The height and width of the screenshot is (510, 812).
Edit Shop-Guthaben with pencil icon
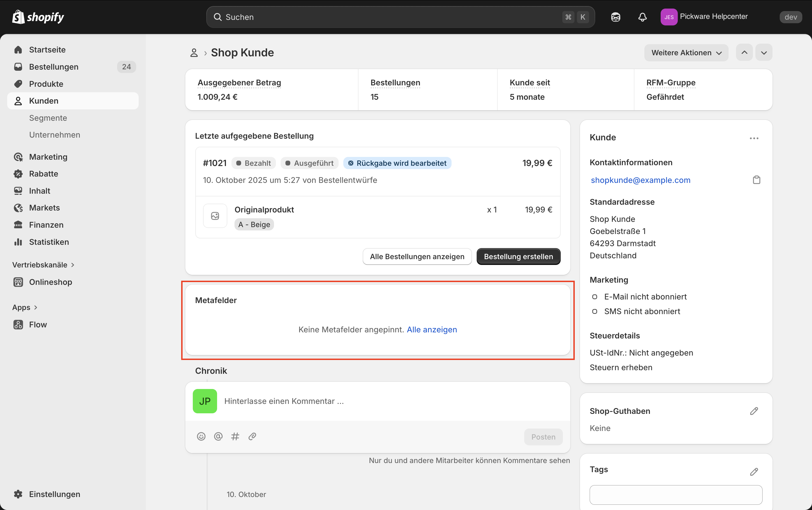754,411
